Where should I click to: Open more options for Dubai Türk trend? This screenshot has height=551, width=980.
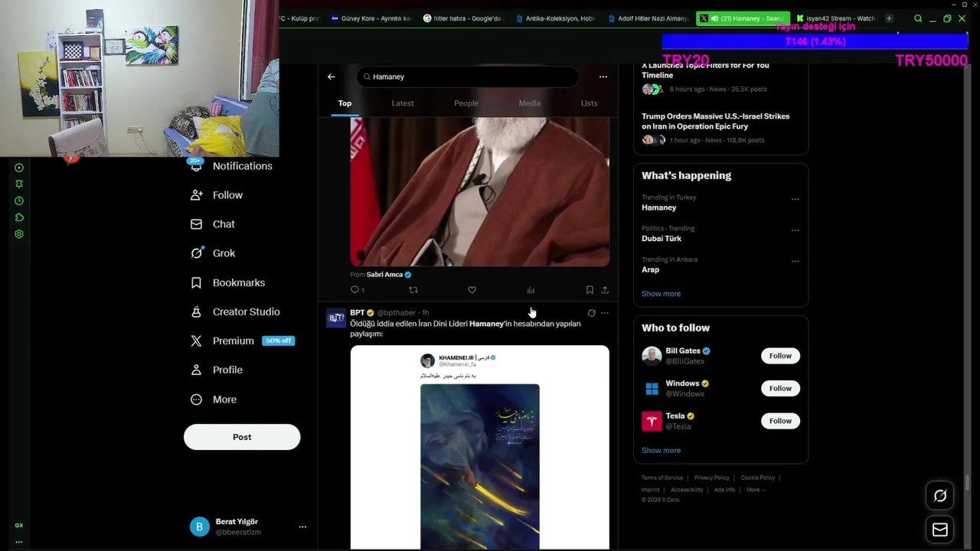click(x=795, y=230)
